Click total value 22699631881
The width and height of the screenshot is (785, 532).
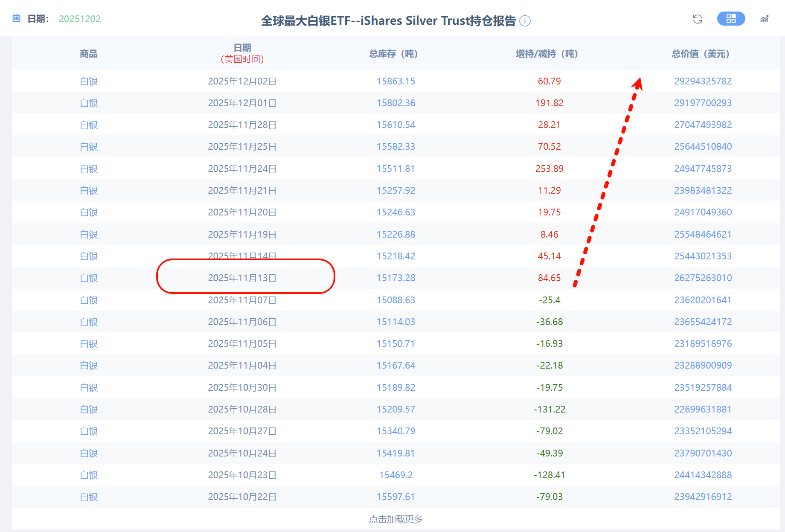tap(703, 409)
